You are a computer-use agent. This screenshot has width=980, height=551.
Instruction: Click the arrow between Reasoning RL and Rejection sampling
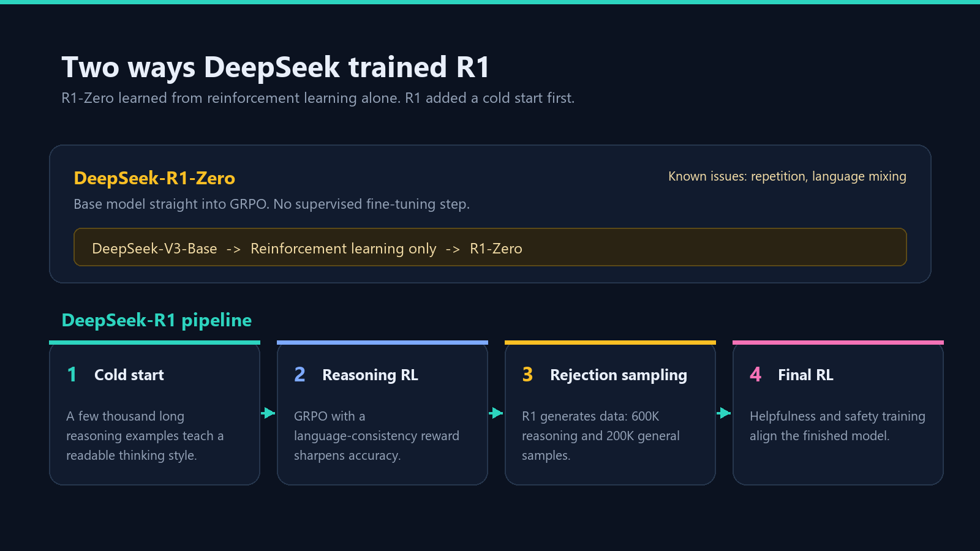(x=496, y=413)
